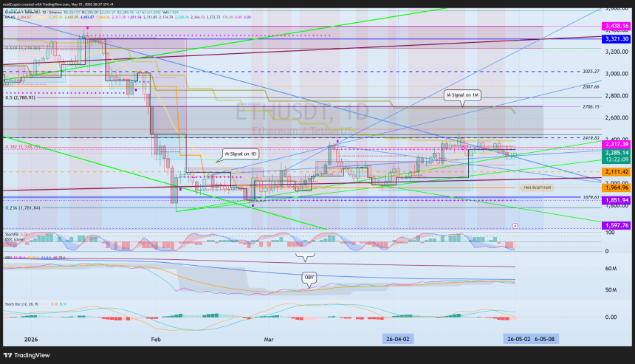This screenshot has width=635, height=364.
Task: Click the OBV indicator legend title
Action: [8, 258]
